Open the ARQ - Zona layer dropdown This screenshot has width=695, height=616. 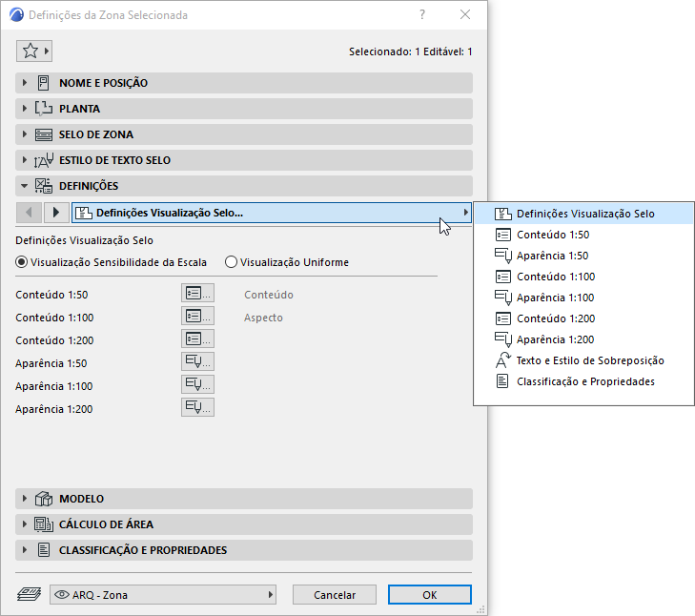coord(163,595)
